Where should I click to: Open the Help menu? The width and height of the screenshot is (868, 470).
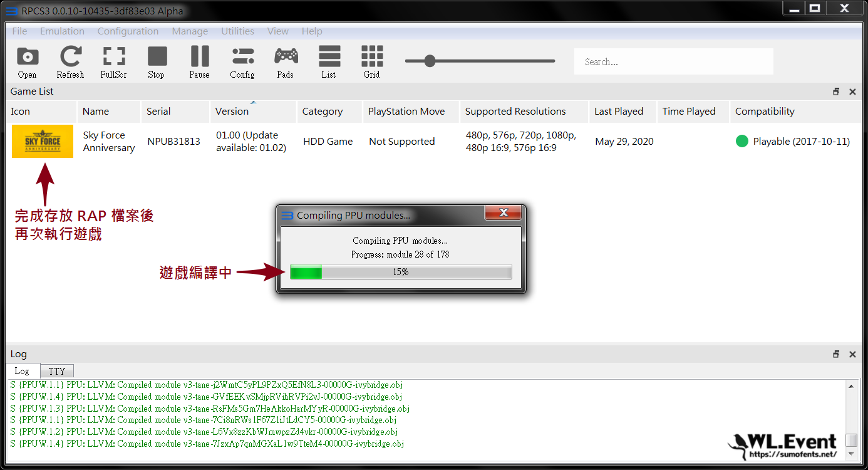(312, 31)
